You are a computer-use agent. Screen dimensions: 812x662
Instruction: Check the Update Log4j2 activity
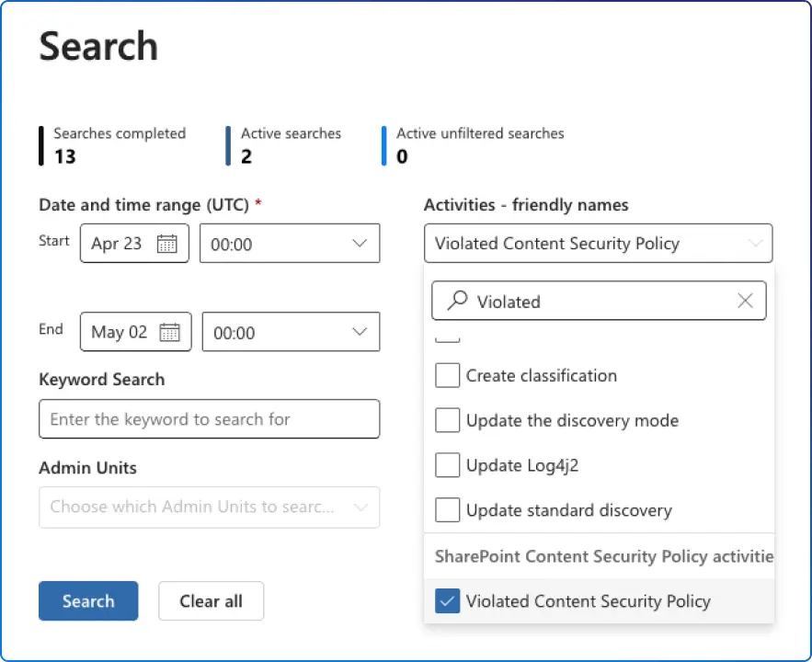pos(447,465)
